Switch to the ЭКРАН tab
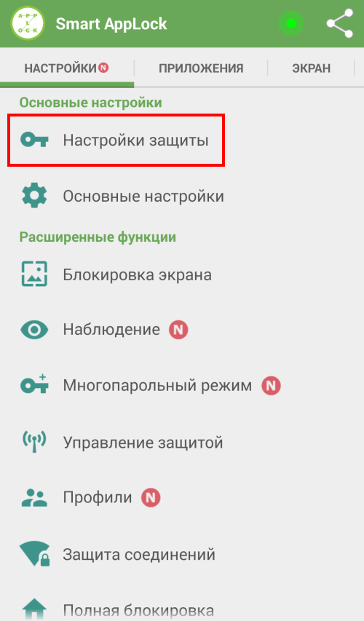The image size is (364, 621). tap(312, 68)
